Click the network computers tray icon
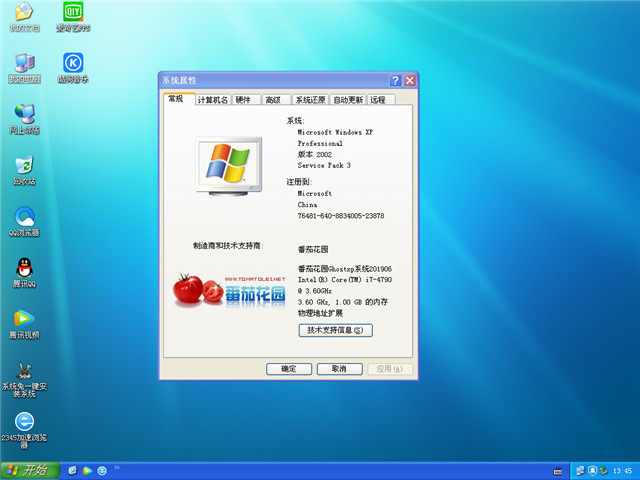Viewport: 640px width, 480px height. click(580, 471)
